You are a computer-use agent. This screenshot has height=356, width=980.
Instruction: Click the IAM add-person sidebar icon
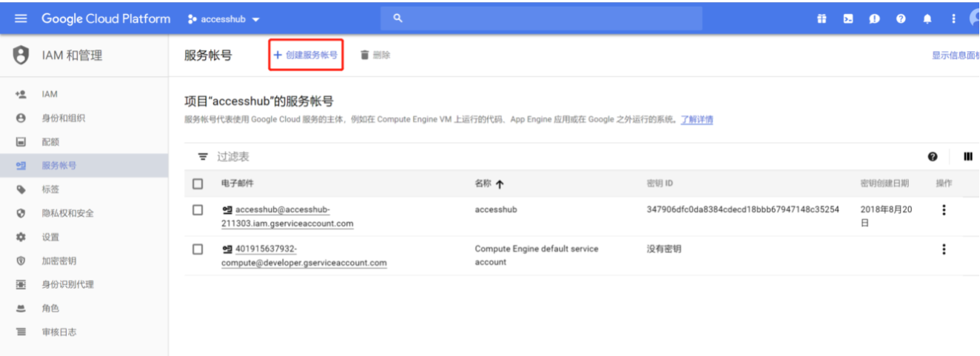21,94
